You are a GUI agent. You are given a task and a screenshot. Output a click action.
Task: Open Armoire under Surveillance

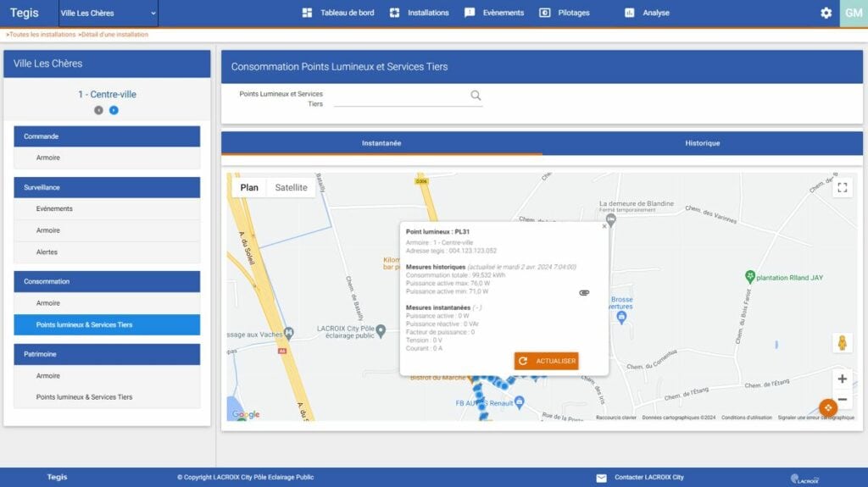pos(107,230)
